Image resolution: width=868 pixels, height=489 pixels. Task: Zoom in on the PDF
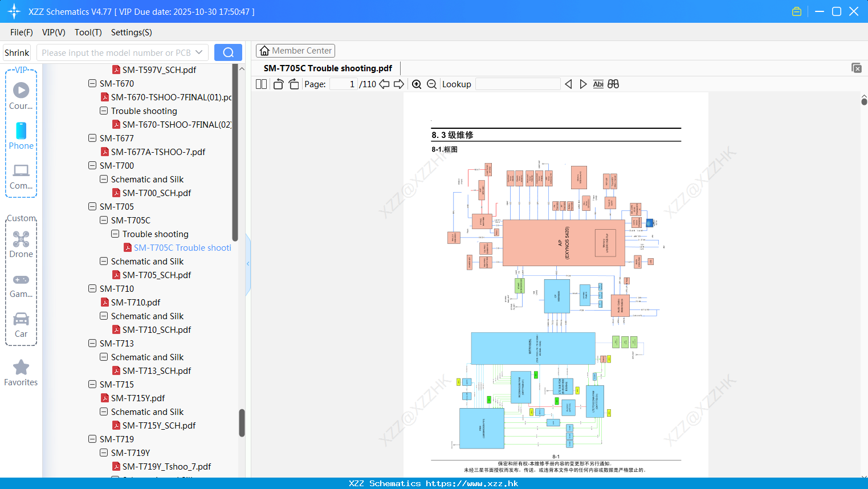(417, 84)
